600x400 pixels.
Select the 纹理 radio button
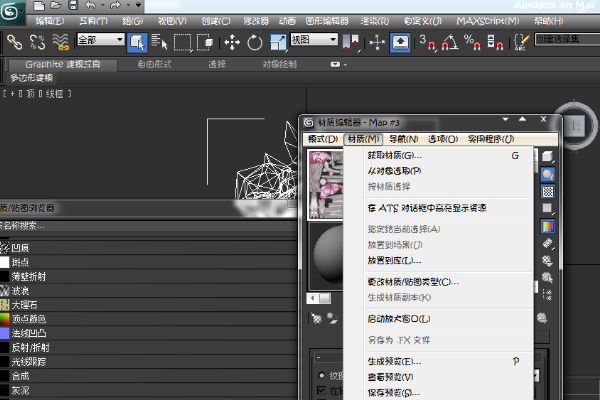click(x=319, y=377)
